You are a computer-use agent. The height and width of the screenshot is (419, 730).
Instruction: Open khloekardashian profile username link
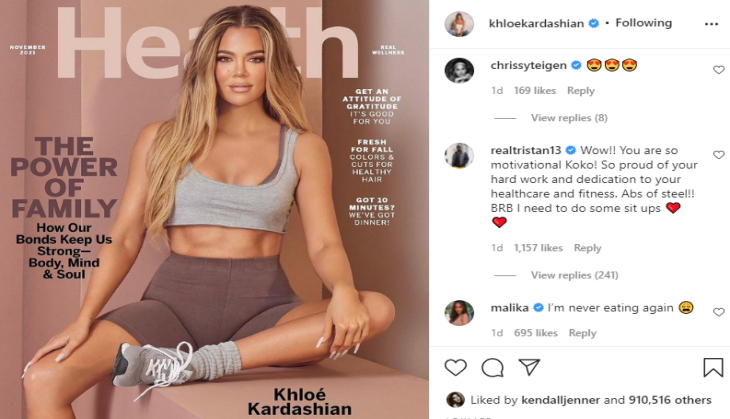[x=536, y=23]
